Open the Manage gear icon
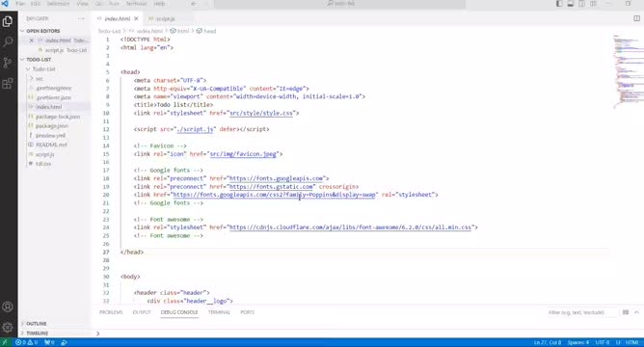This screenshot has height=347, width=644. click(8, 328)
